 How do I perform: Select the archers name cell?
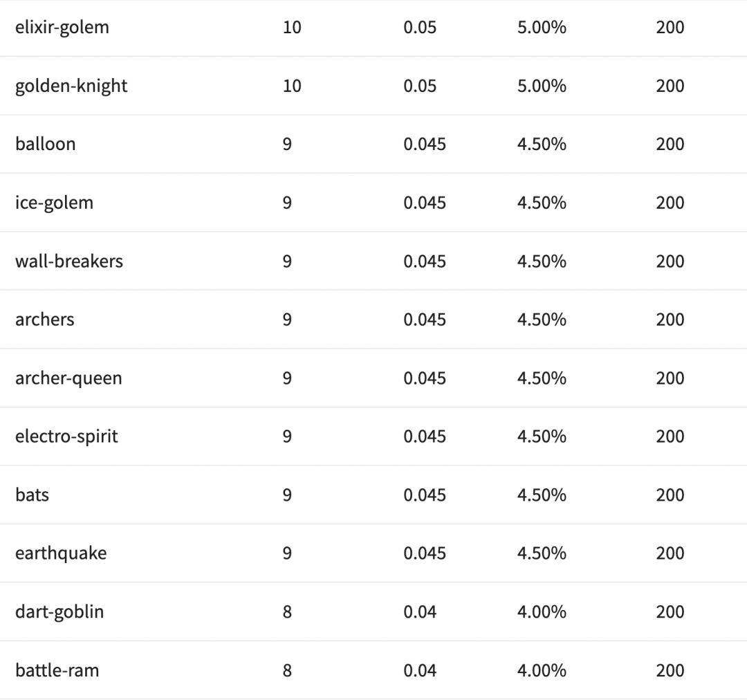[x=45, y=320]
